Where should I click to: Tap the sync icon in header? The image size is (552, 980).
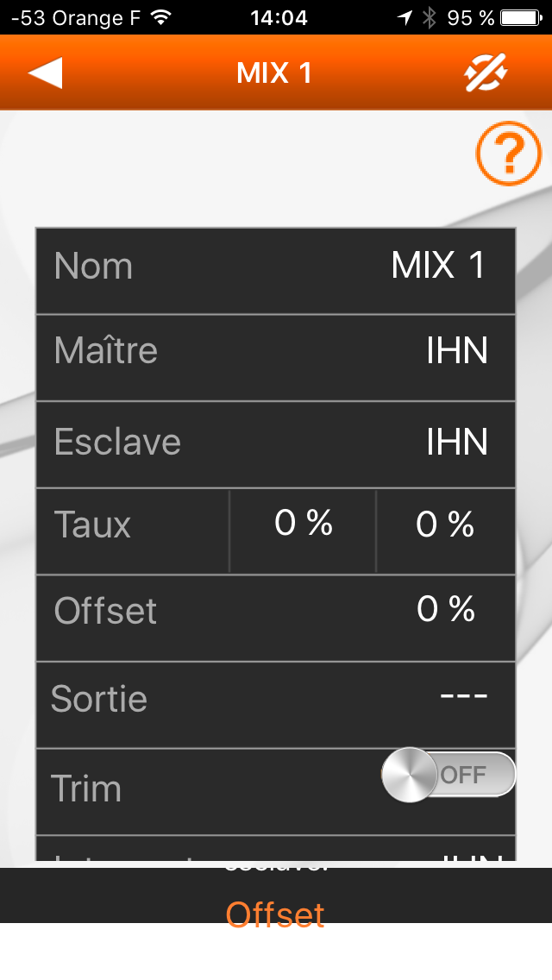pyautogui.click(x=486, y=72)
